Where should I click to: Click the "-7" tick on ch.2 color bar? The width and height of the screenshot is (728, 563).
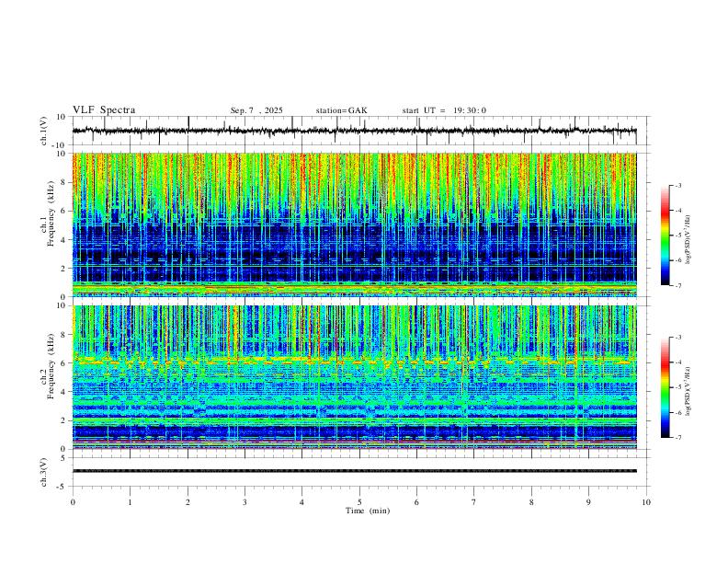(x=677, y=438)
